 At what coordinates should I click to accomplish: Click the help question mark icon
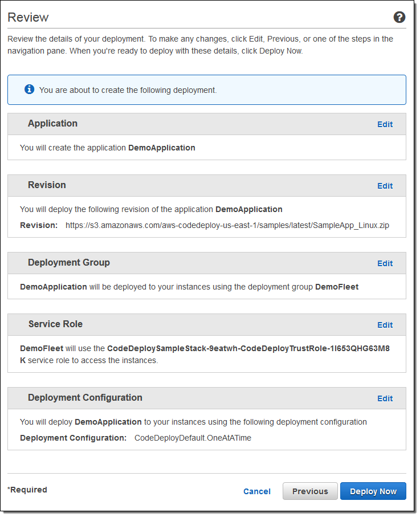(x=399, y=17)
